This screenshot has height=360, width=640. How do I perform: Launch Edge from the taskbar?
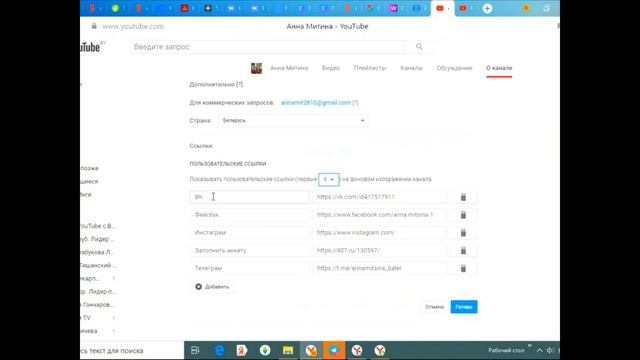[219, 350]
